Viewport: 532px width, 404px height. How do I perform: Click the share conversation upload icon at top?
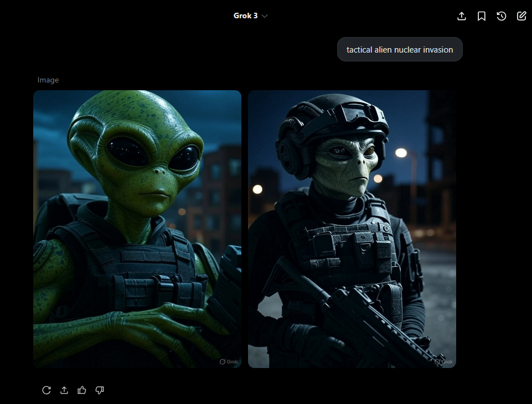(x=462, y=16)
